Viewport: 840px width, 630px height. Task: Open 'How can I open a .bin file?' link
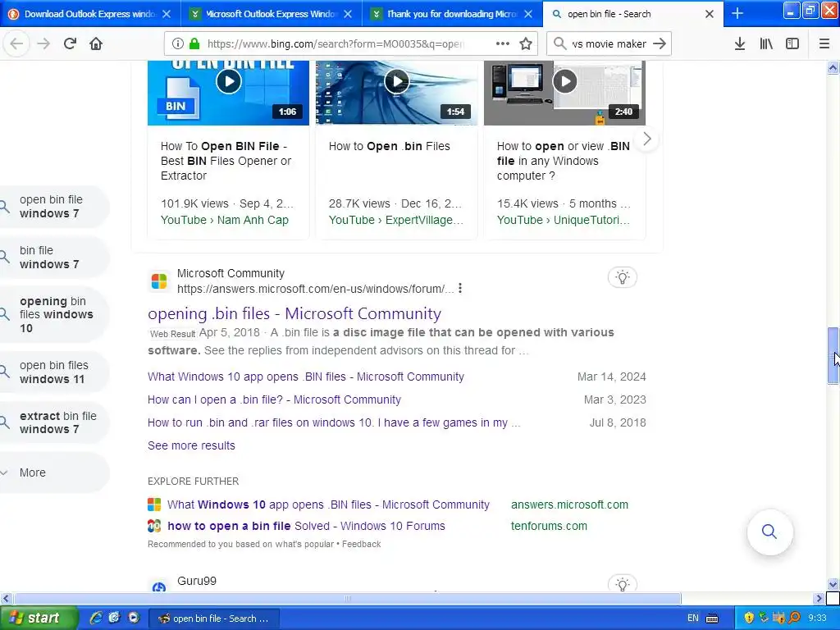pos(274,399)
